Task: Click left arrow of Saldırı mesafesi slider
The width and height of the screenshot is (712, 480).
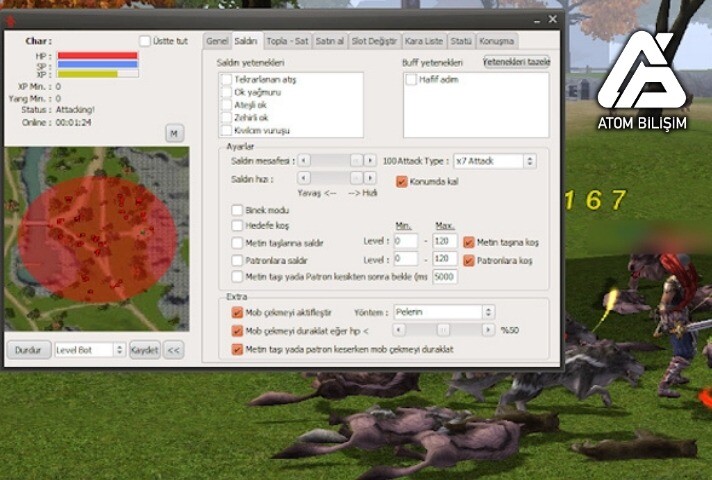Action: coord(304,160)
